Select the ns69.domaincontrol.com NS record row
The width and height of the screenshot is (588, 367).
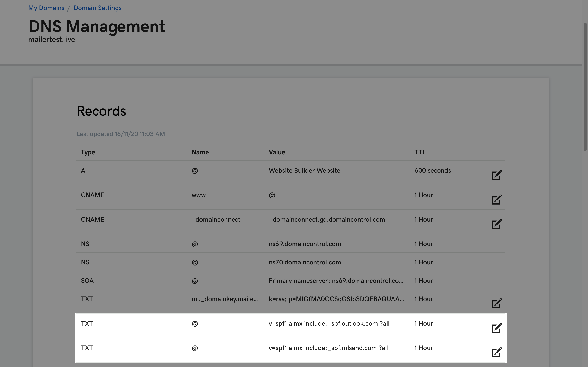coord(305,244)
